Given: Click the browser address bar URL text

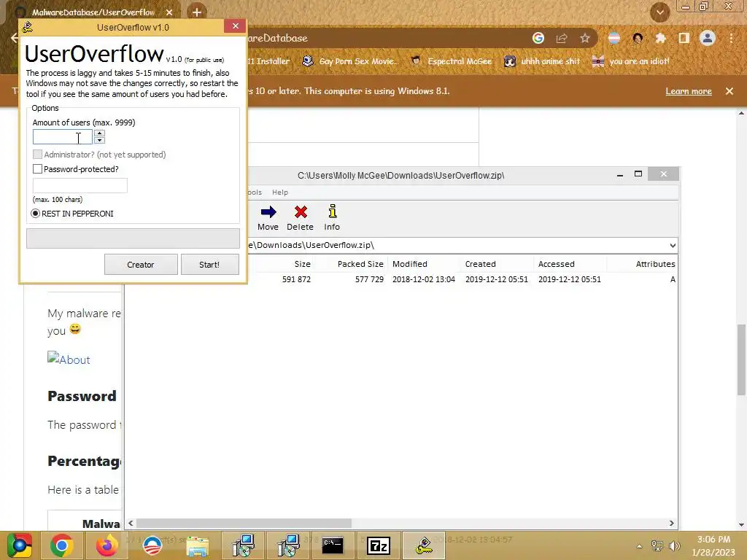Looking at the screenshot, I should (x=278, y=38).
